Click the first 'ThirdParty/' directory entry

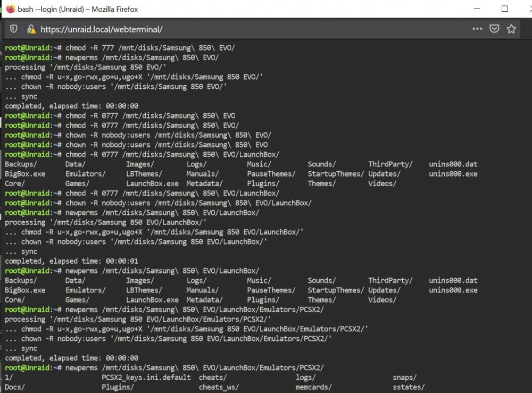coord(390,164)
